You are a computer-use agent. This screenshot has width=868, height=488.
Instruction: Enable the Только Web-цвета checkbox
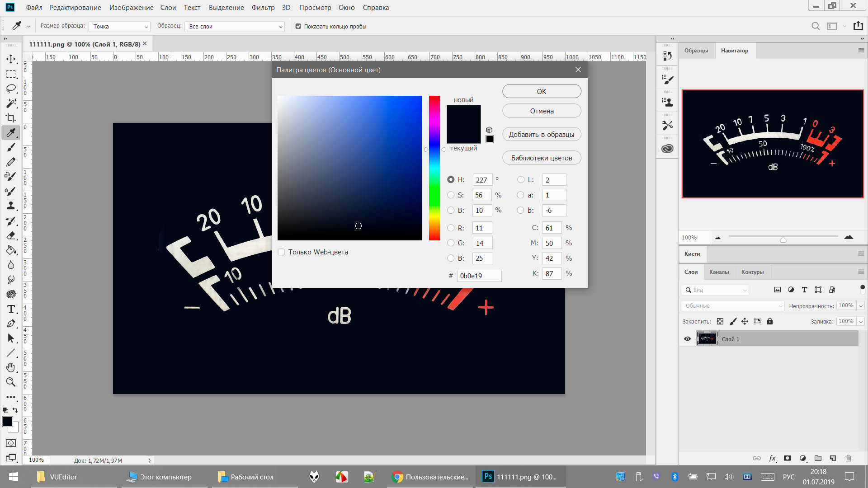(281, 252)
